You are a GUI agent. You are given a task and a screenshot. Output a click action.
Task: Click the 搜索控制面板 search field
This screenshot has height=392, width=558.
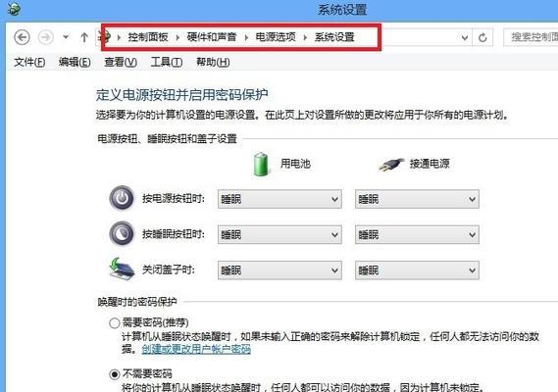point(531,37)
